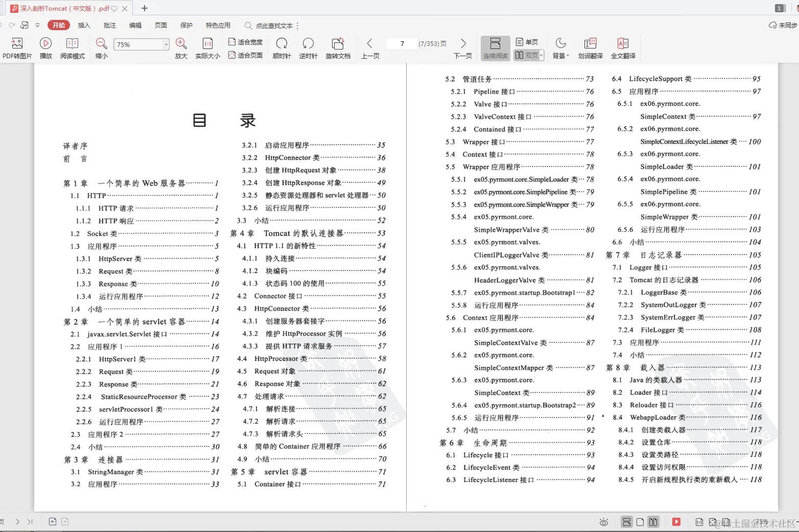Open the 背景 background dropdown
This screenshot has width=799, height=532.
[x=560, y=48]
